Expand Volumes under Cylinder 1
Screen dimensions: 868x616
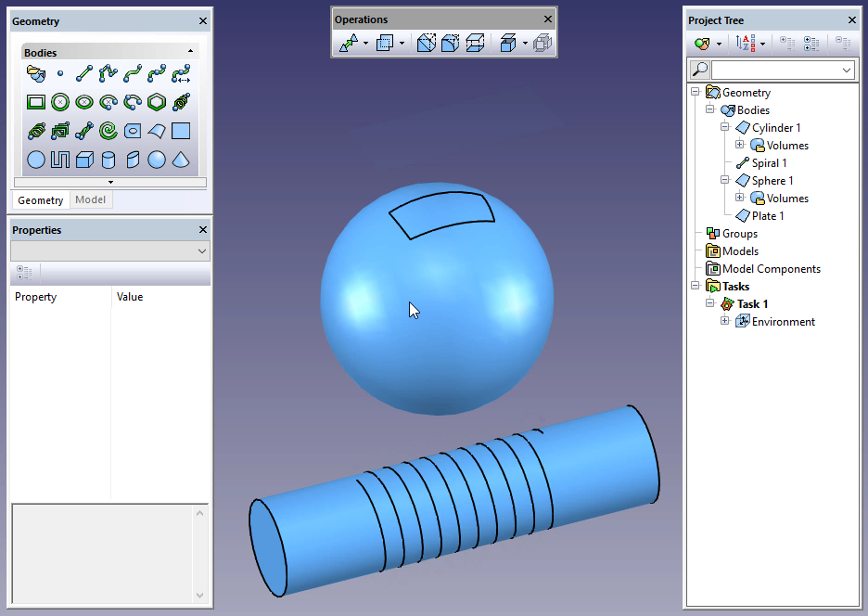tap(740, 146)
